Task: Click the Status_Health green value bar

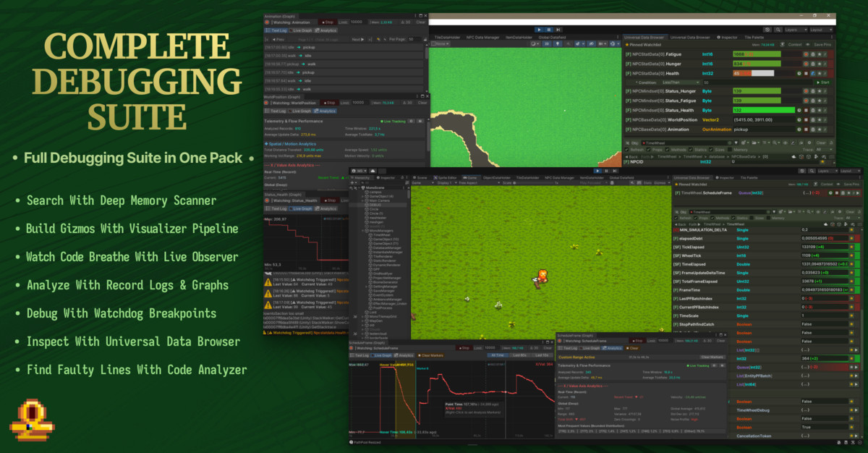Action: click(764, 110)
